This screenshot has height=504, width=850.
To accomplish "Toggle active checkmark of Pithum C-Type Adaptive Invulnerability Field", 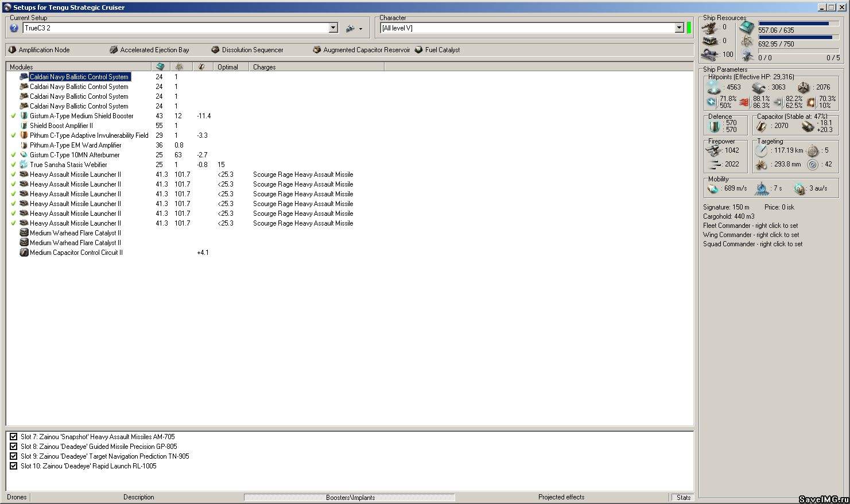I will pyautogui.click(x=13, y=135).
